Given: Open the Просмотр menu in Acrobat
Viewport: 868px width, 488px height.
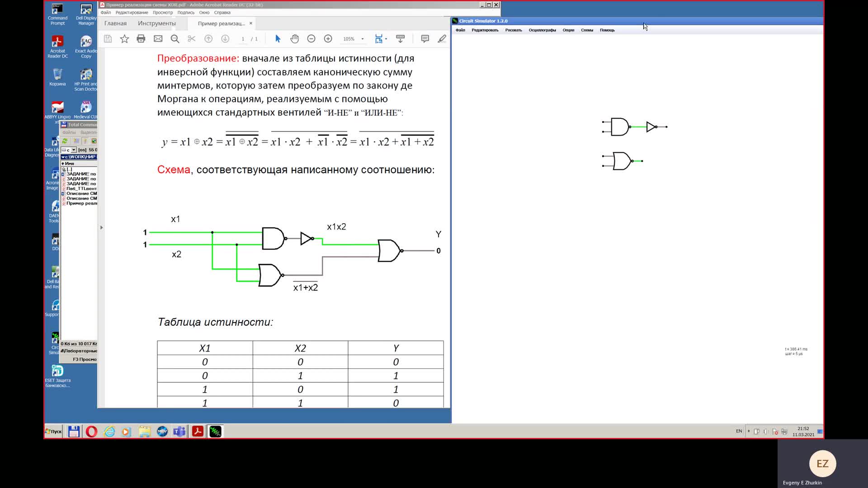Looking at the screenshot, I should pos(163,13).
